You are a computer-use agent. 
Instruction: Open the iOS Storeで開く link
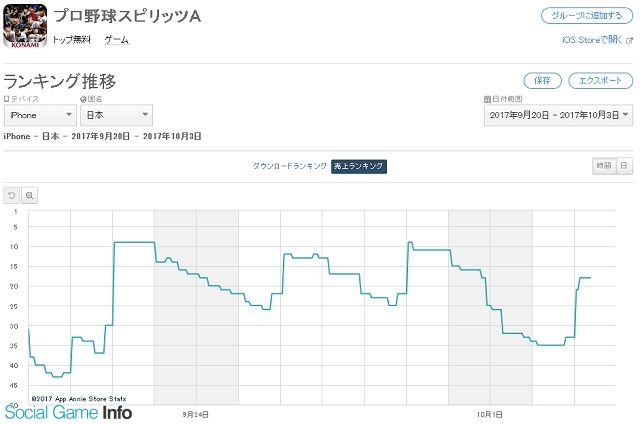coord(592,40)
